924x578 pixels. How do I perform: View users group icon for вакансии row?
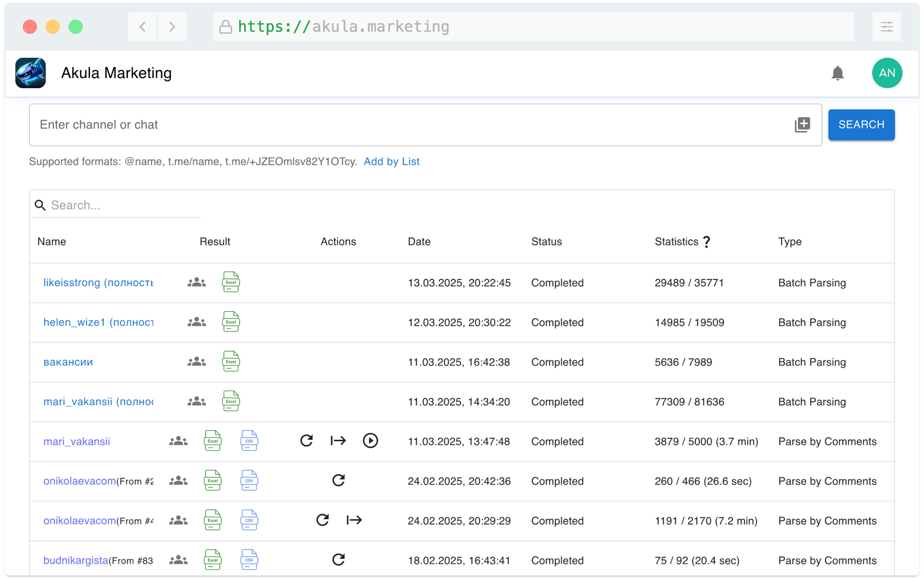pyautogui.click(x=197, y=362)
